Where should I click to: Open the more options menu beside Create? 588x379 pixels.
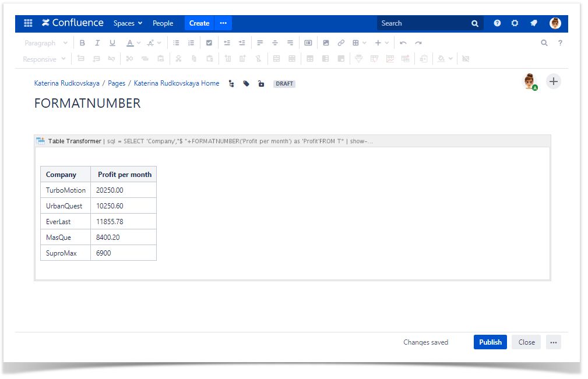tap(223, 23)
